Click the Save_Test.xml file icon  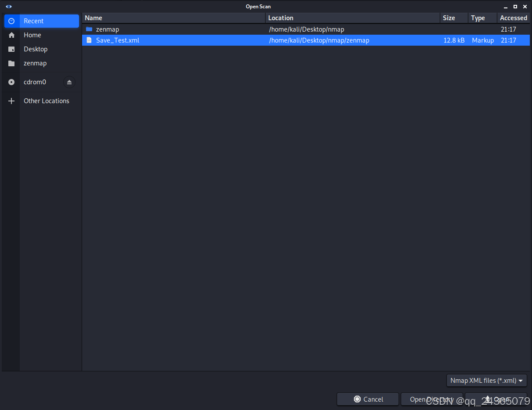pyautogui.click(x=89, y=40)
